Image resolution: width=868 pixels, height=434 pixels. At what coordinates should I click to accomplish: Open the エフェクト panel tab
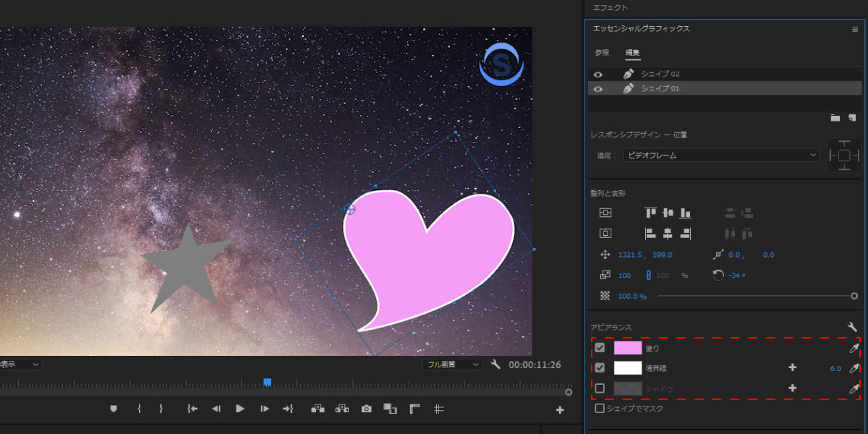(610, 8)
